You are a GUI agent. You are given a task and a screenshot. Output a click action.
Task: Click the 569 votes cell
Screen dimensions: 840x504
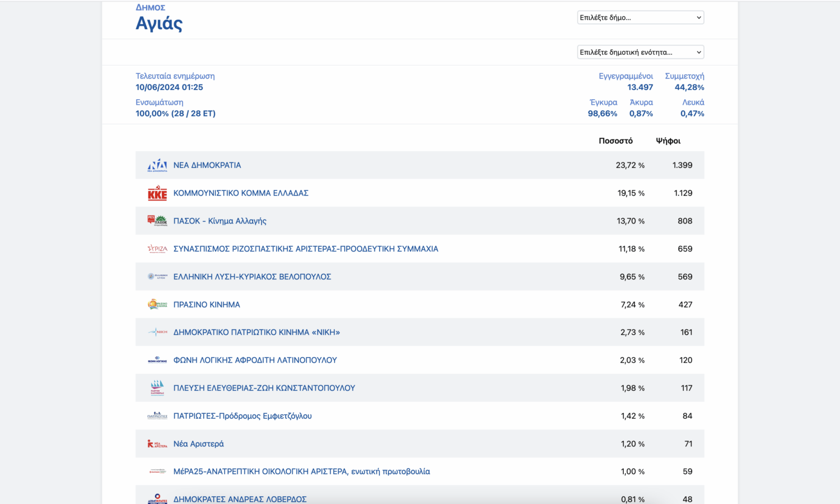point(685,277)
